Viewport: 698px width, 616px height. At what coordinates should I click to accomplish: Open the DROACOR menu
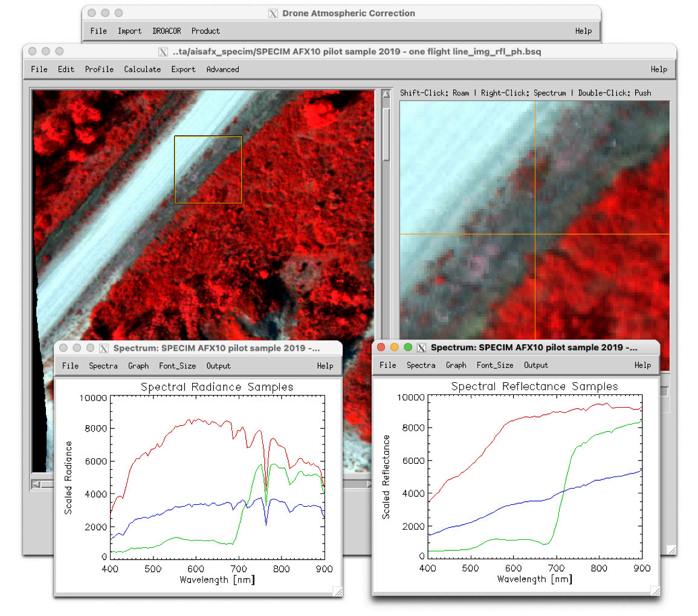[x=166, y=31]
